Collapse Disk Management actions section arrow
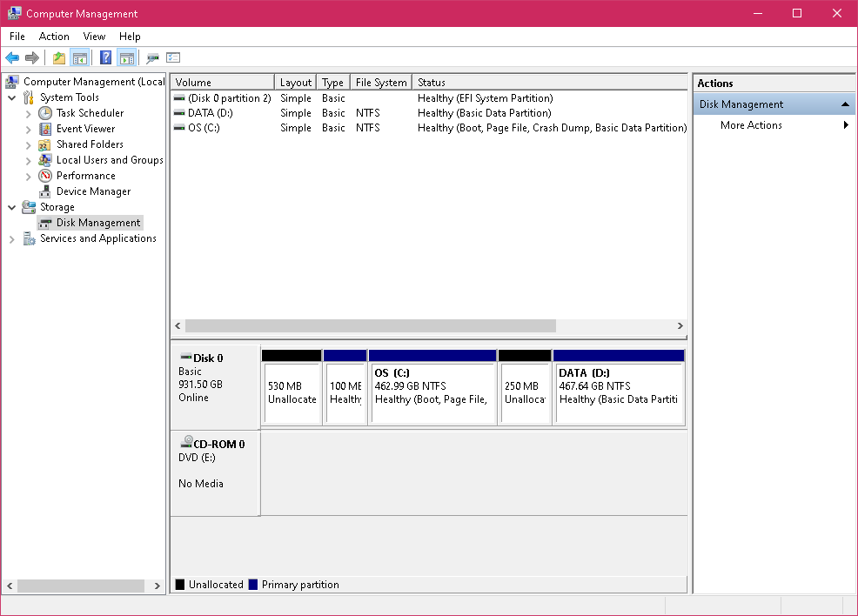The image size is (858, 616). pyautogui.click(x=845, y=104)
